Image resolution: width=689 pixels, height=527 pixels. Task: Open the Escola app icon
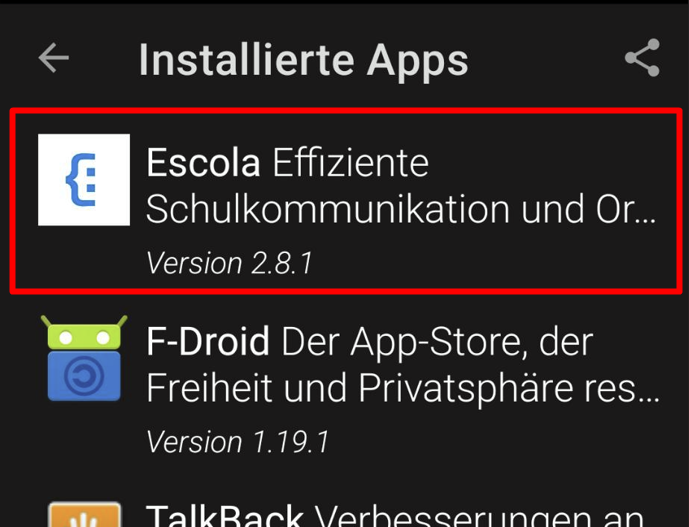(x=84, y=180)
